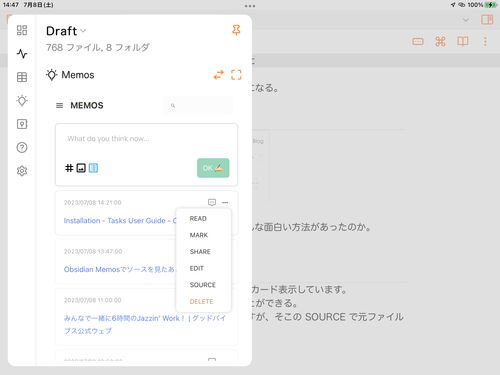Image resolution: width=500 pixels, height=375 pixels.
Task: Click the orange swap arrows icon beside Memos
Action: click(219, 75)
